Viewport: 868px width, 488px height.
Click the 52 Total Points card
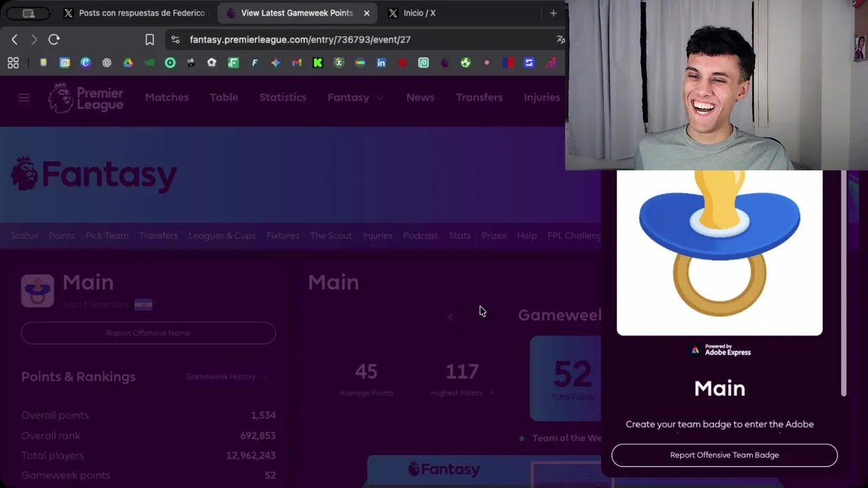(x=566, y=378)
